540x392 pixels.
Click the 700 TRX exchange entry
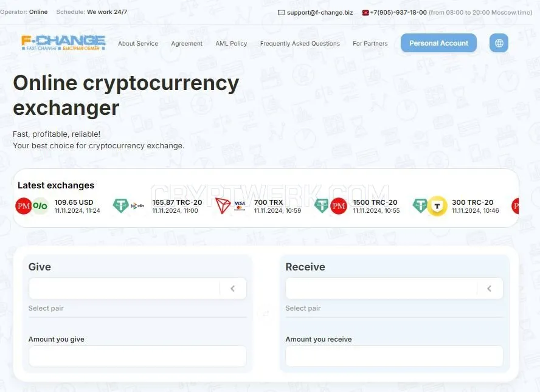click(258, 206)
